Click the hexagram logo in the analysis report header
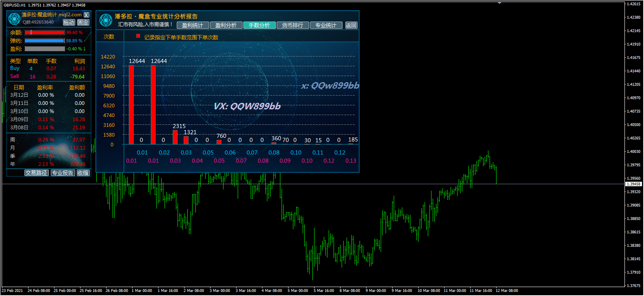Viewport: 644px width, 296px height. [106, 20]
